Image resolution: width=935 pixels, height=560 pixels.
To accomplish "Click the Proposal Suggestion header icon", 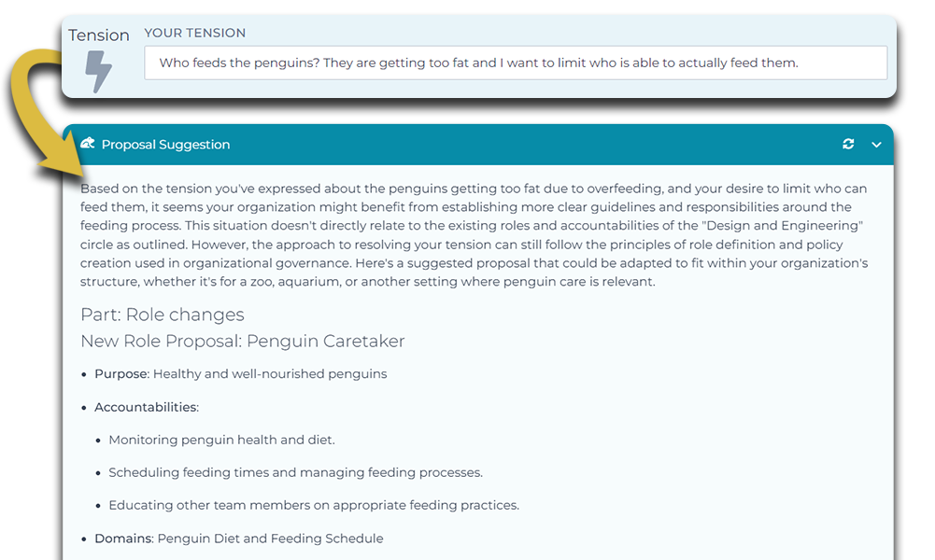I will (88, 144).
